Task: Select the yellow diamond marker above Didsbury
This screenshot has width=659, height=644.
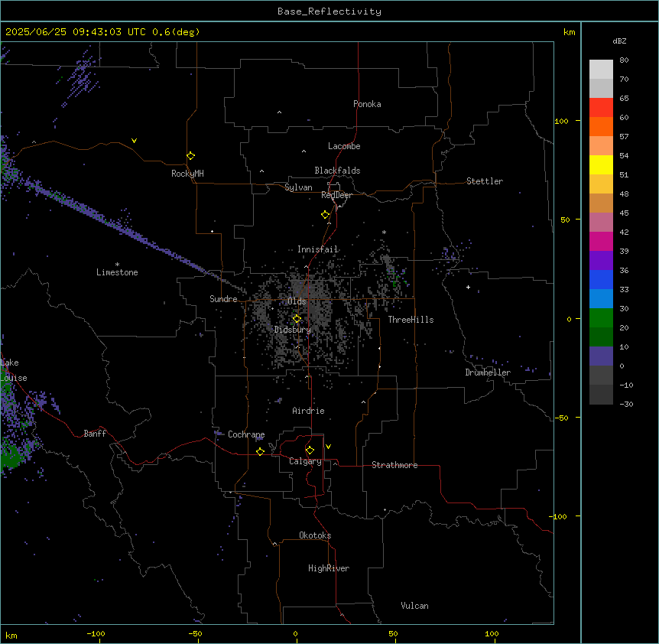Action: (x=297, y=318)
